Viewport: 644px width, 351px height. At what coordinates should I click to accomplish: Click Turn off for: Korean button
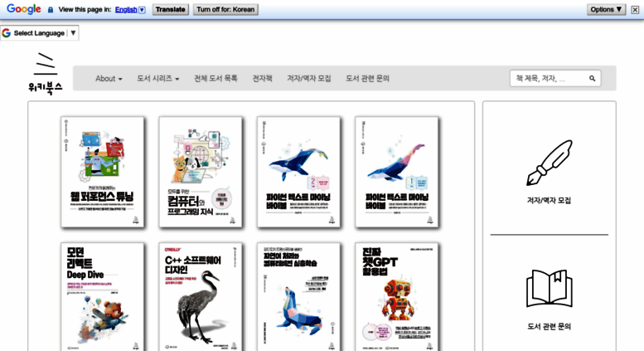click(x=225, y=9)
